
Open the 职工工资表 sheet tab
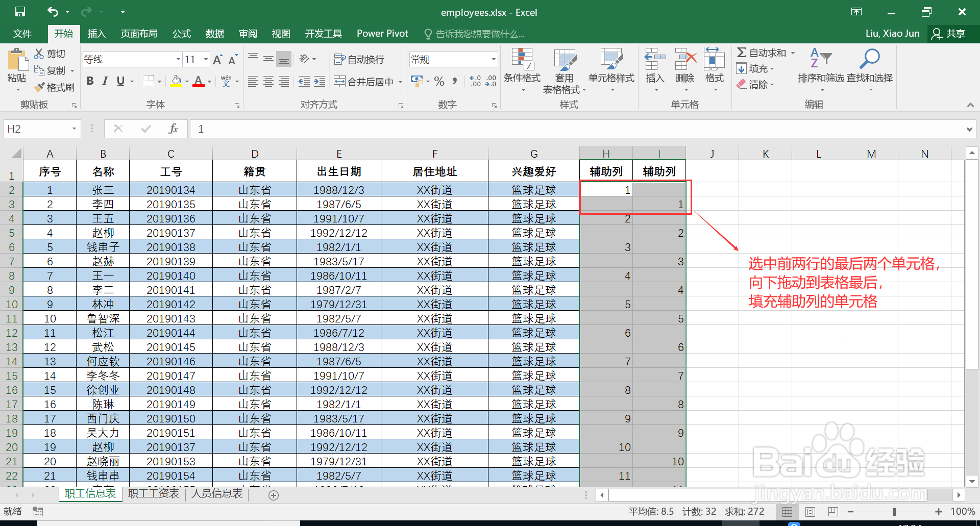[x=153, y=493]
